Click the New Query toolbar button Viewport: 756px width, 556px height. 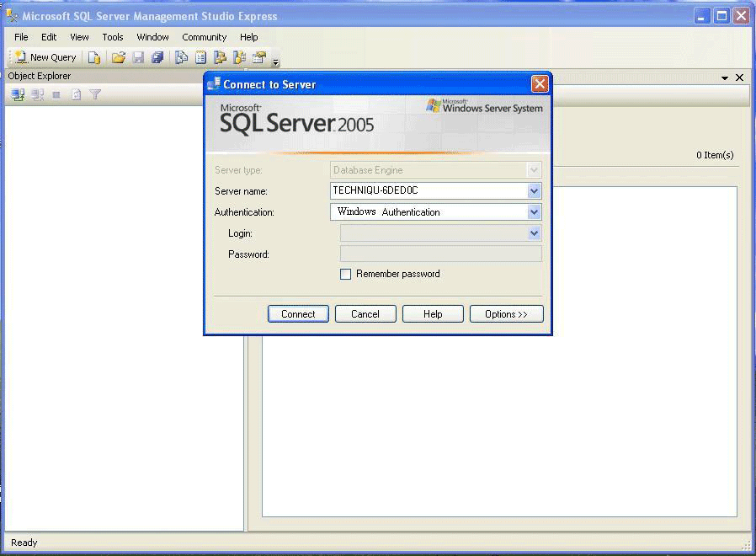click(45, 57)
